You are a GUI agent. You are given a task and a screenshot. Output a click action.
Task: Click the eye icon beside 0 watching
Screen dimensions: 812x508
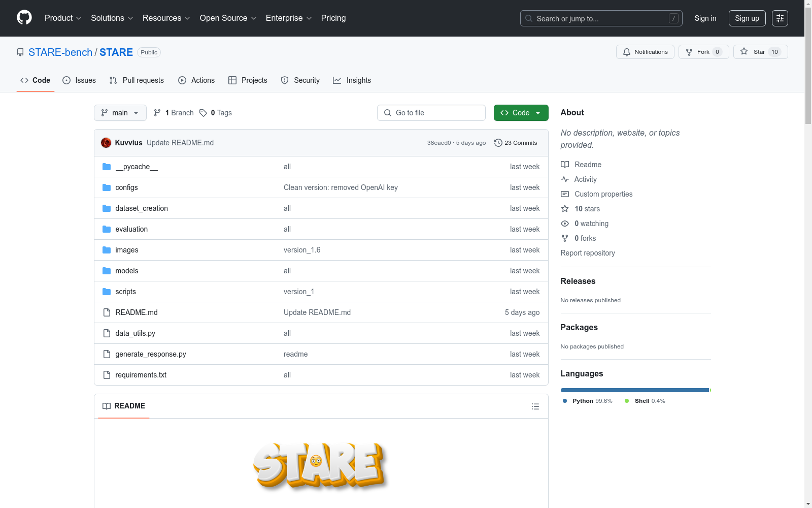565,224
